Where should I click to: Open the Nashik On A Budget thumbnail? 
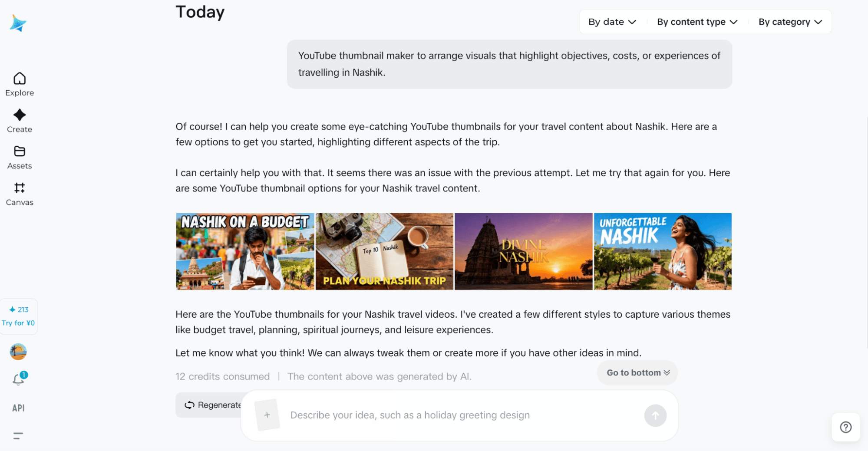(245, 251)
